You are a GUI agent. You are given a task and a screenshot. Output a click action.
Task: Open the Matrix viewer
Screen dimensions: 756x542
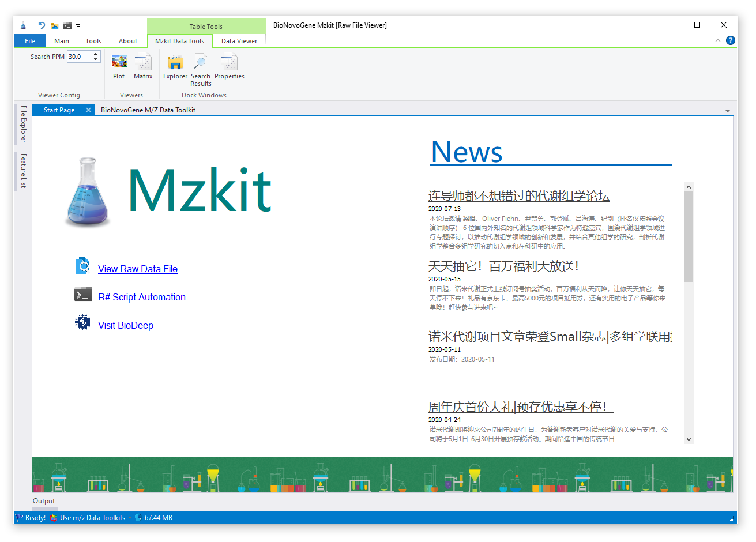click(x=143, y=66)
